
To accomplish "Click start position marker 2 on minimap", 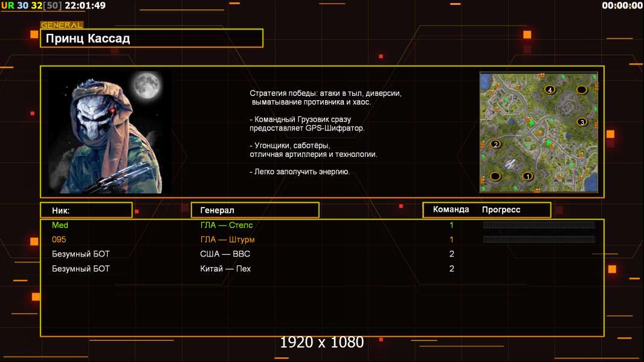I will [495, 144].
